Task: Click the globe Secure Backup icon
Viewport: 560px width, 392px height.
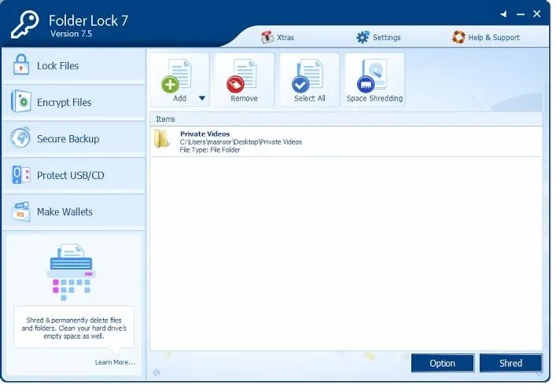Action: [x=20, y=137]
